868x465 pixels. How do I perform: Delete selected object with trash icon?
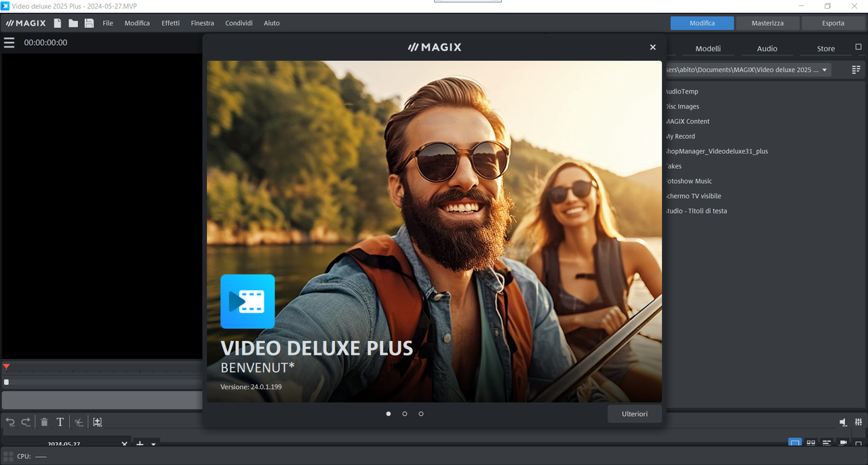tap(44, 422)
